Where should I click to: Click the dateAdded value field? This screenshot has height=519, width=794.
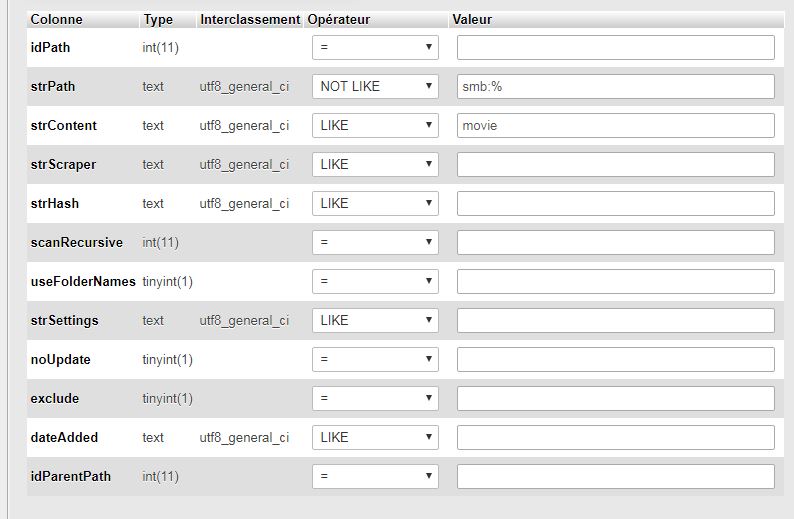coord(615,437)
